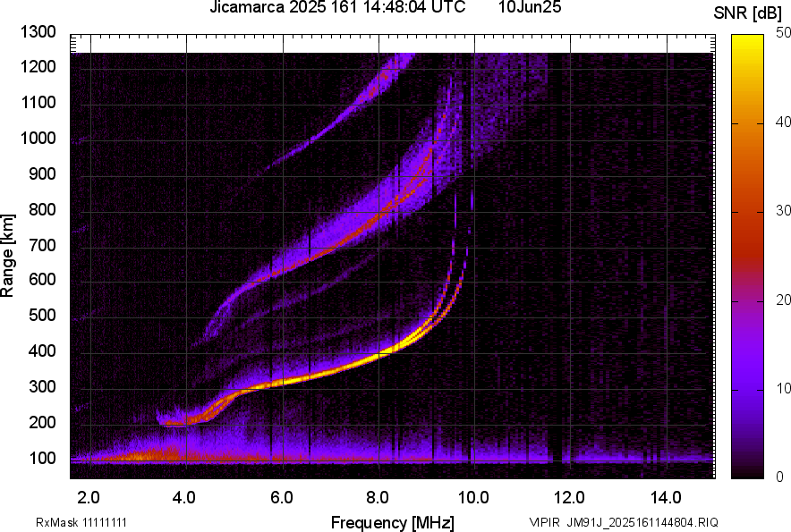
Task: Click the range tick label '700'
Action: [x=42, y=245]
